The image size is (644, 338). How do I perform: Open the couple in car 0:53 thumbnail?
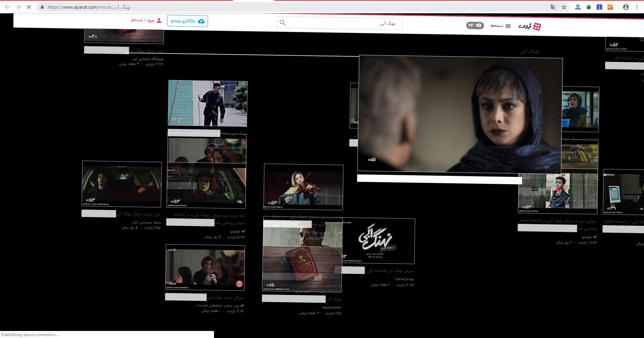122,184
